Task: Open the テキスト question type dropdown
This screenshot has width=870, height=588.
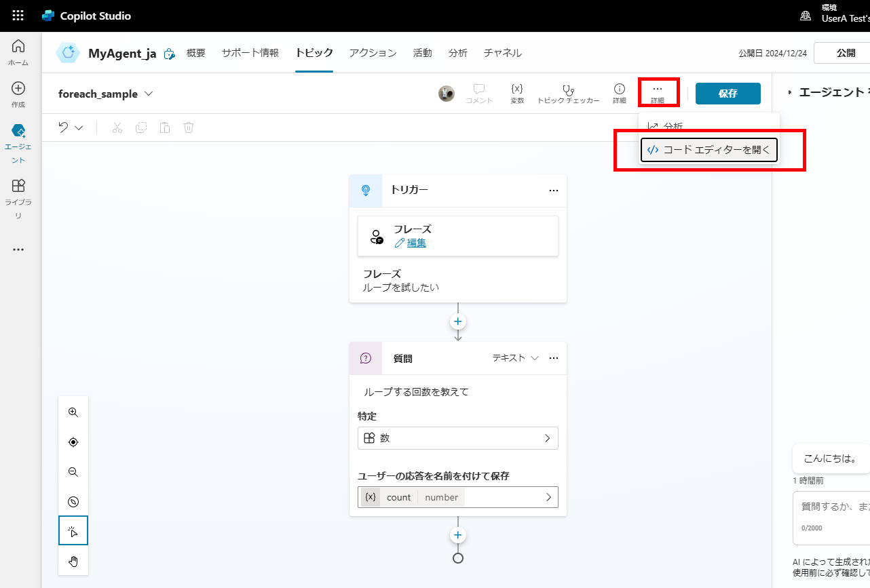Action: (514, 357)
